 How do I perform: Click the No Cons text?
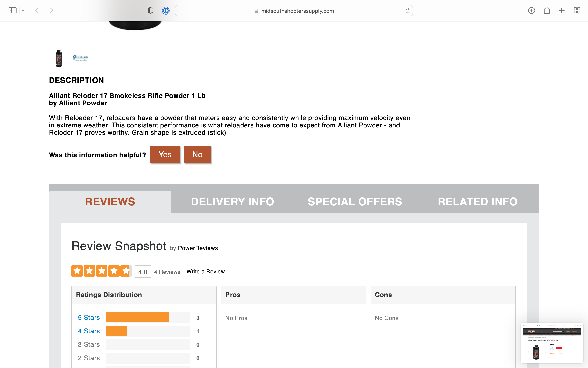point(386,318)
